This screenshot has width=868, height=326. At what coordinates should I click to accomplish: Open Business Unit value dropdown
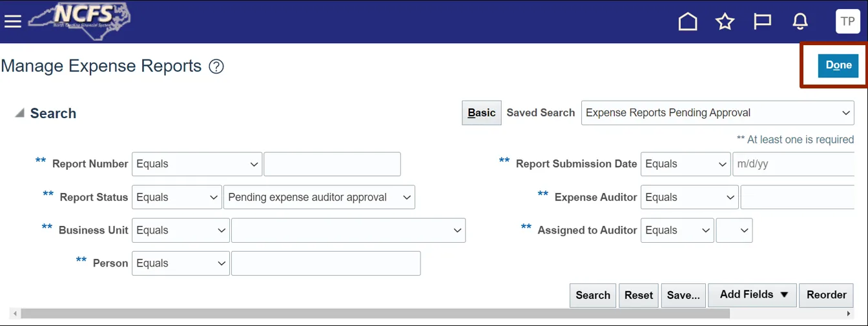(348, 230)
